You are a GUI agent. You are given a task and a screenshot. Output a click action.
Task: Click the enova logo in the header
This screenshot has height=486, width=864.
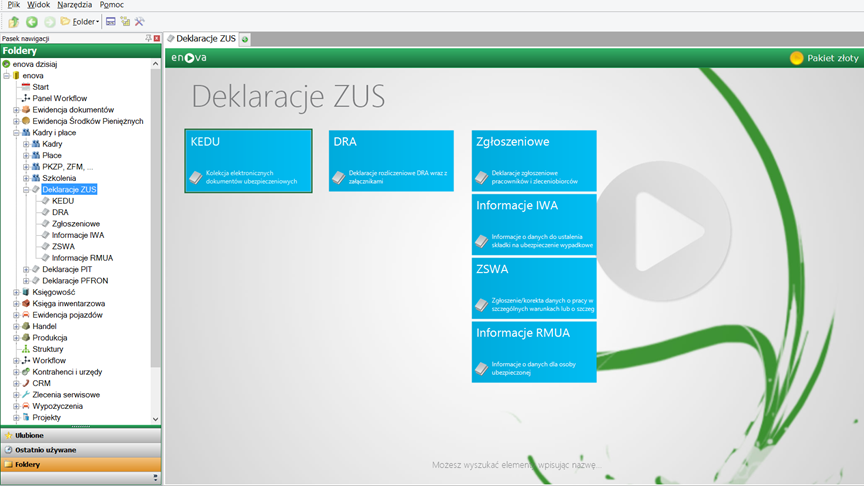pos(188,57)
